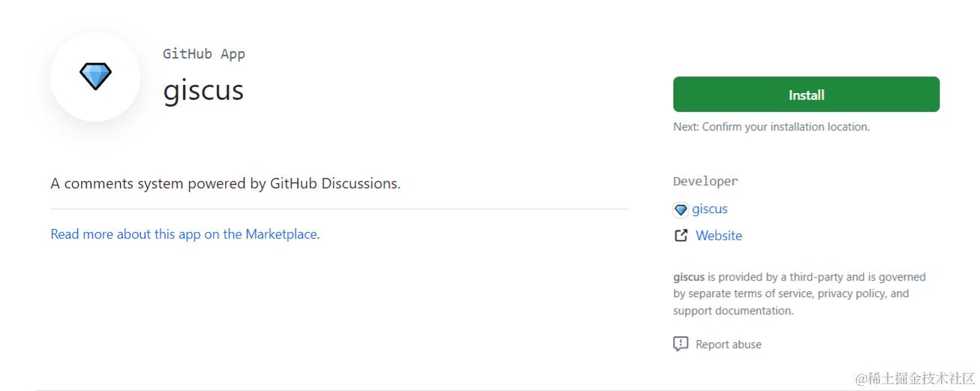Click the "A comments system" description text

coord(225,184)
